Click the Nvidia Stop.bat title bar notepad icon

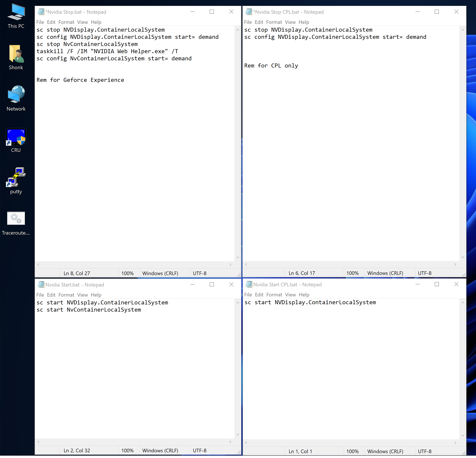point(41,12)
